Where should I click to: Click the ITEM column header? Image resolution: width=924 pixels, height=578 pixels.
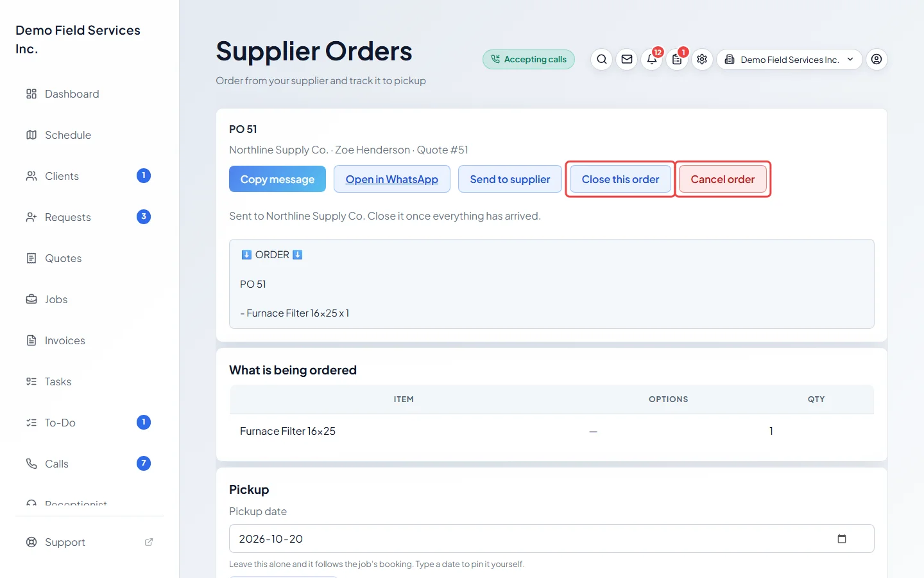click(404, 399)
